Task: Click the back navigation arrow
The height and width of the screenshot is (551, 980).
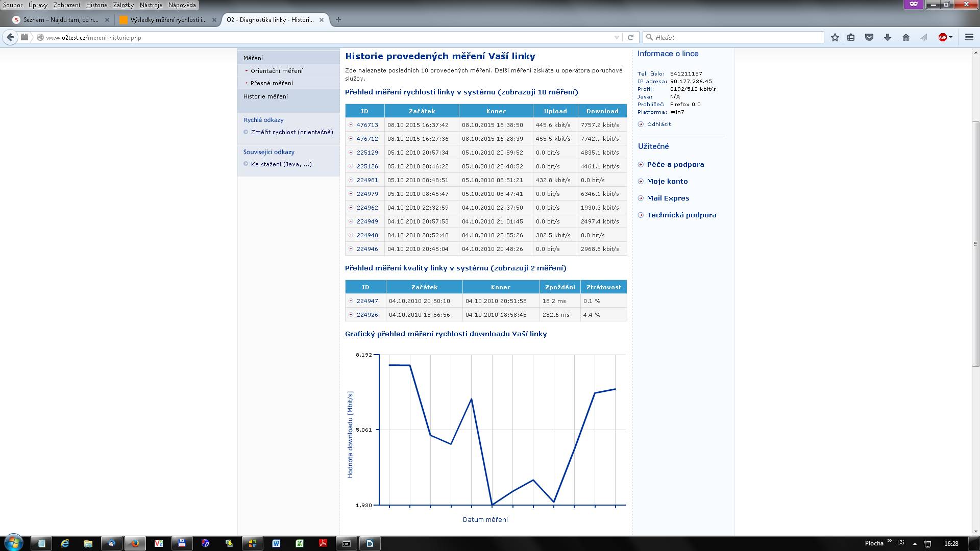Action: pyautogui.click(x=10, y=37)
